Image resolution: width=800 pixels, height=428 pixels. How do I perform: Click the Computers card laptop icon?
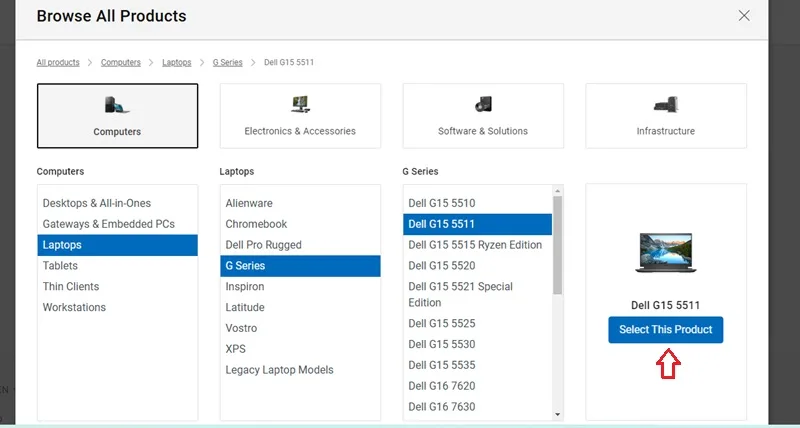[117, 105]
